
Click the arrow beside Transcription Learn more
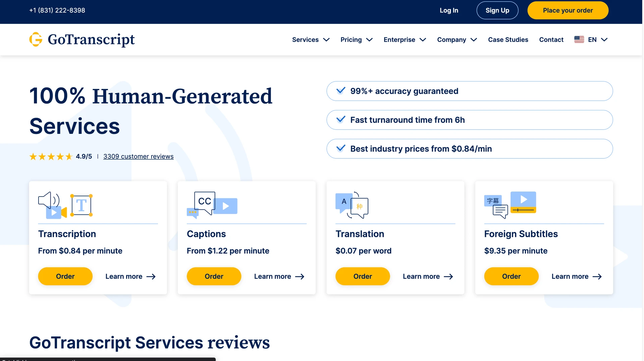click(151, 277)
